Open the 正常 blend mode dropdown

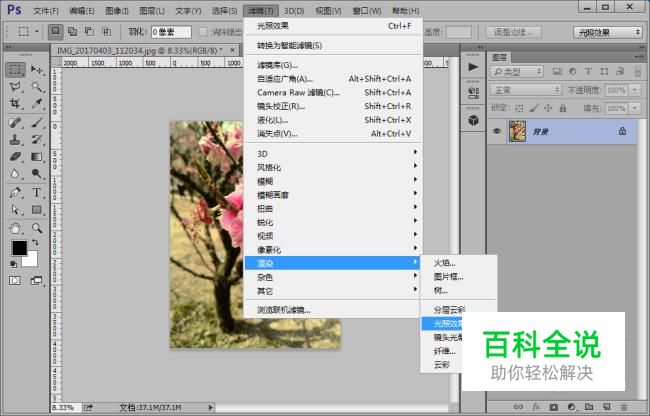526,90
